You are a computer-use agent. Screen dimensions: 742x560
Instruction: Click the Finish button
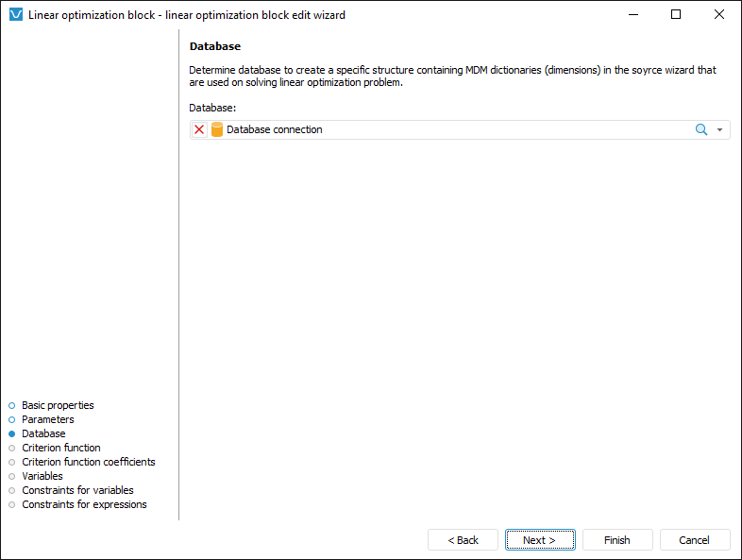(x=617, y=540)
